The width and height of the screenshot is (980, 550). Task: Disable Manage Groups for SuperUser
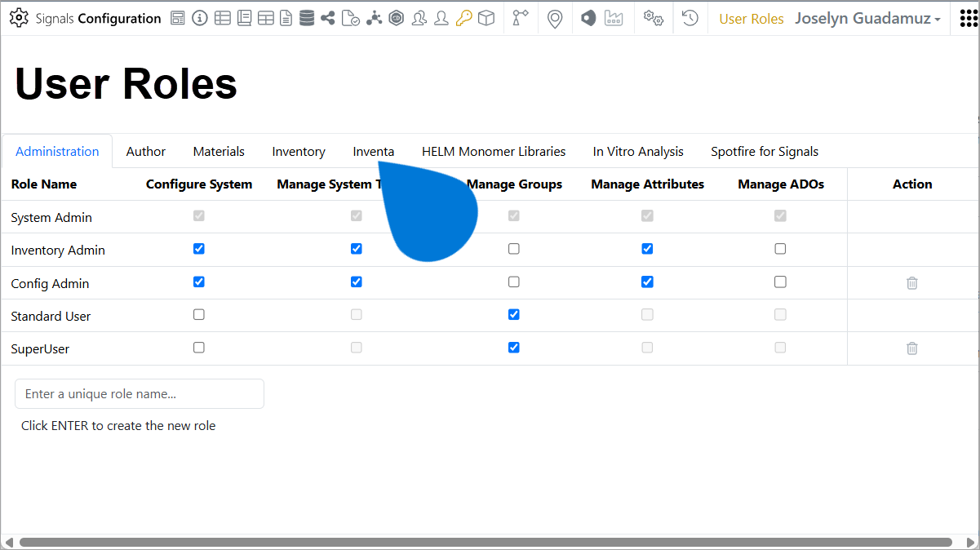[x=513, y=347]
